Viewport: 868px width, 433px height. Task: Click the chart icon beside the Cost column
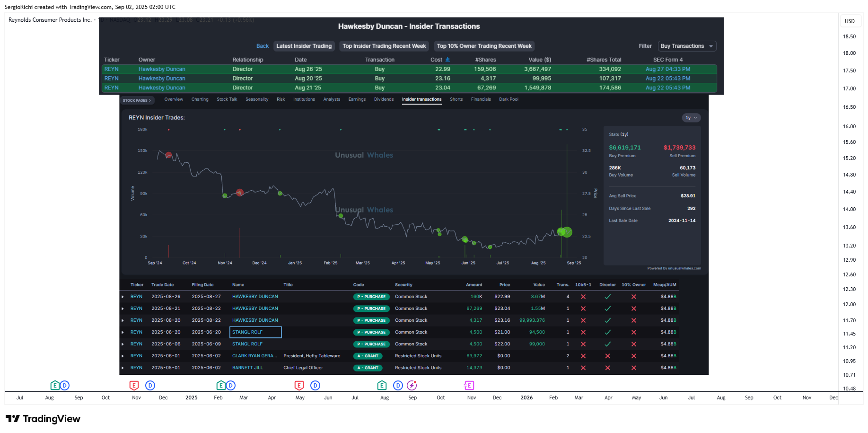tap(447, 60)
